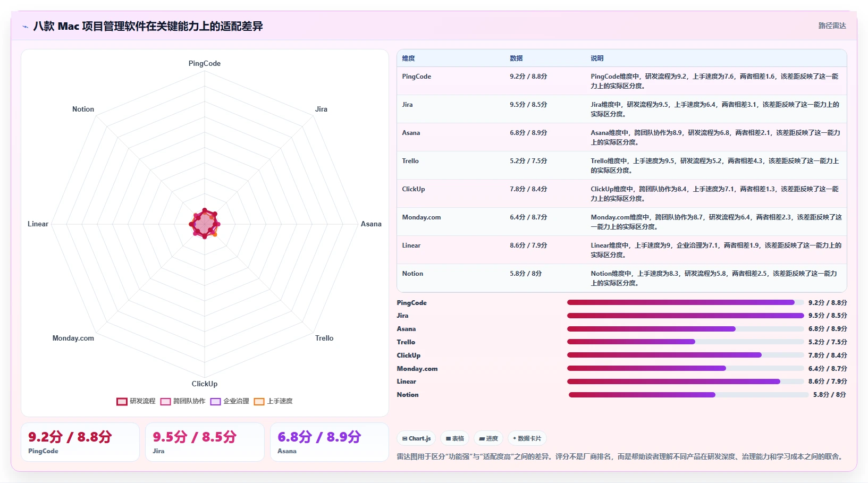Click the radar polygon at chart center

point(205,224)
